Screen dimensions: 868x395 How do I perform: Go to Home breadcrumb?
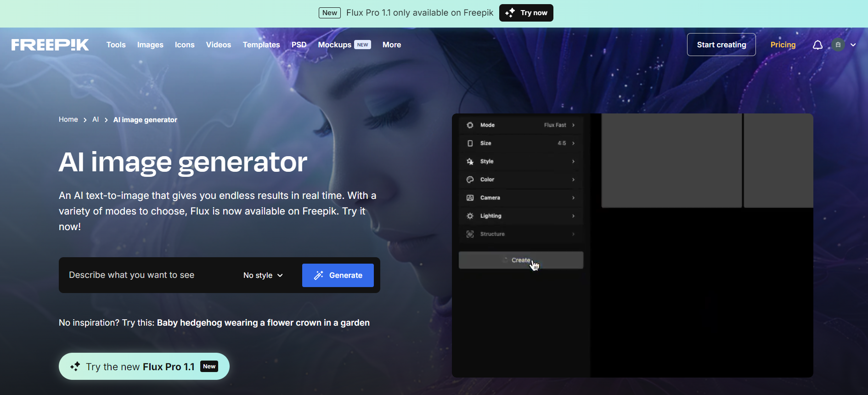[x=68, y=119]
